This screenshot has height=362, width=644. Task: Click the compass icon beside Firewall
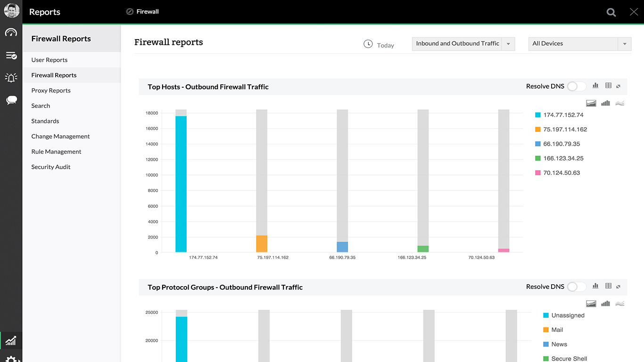tap(130, 12)
